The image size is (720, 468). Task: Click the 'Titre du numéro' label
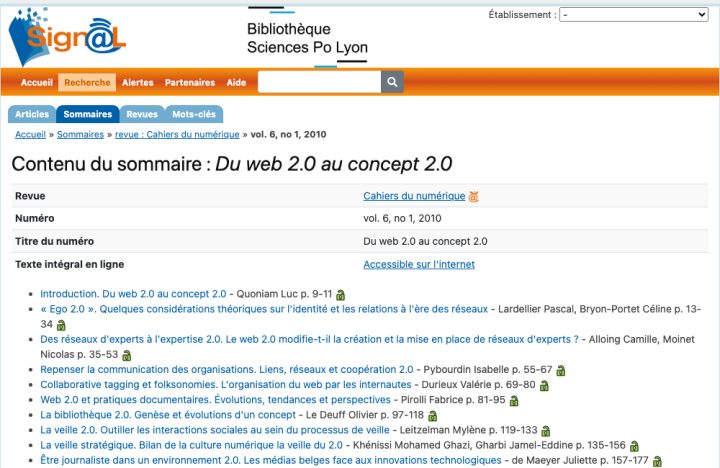pyautogui.click(x=55, y=242)
